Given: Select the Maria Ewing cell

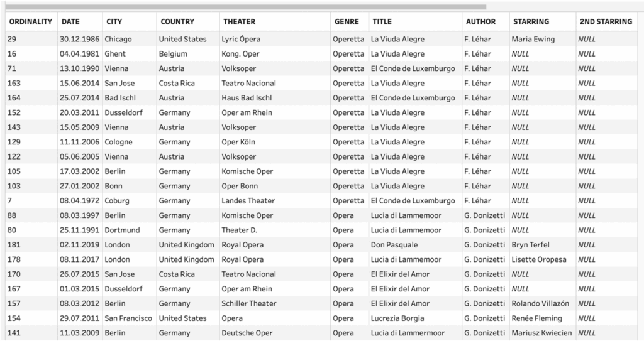Looking at the screenshot, I should coord(534,39).
